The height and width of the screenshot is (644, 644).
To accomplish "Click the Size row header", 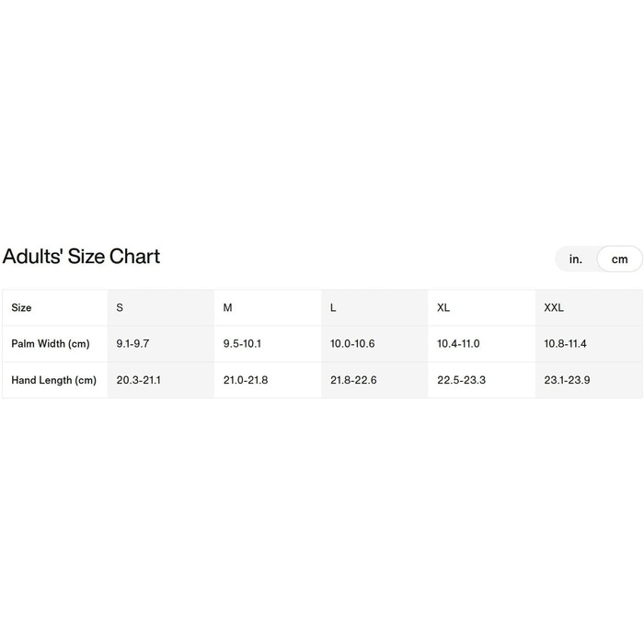I will click(21, 307).
